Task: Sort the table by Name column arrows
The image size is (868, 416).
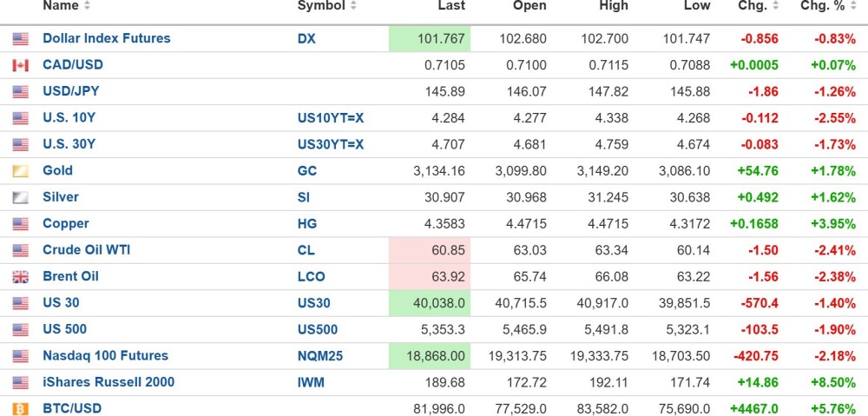Action: pos(87,6)
